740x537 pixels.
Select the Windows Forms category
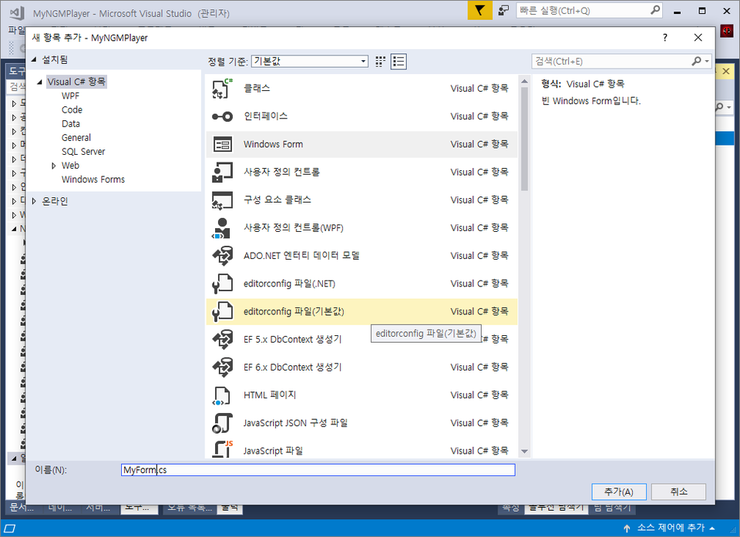[x=93, y=179]
